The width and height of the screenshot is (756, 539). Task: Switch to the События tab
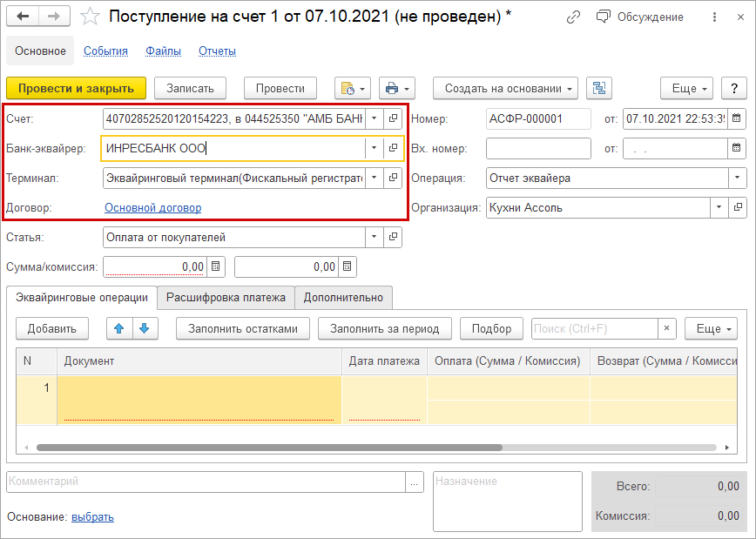coord(105,51)
